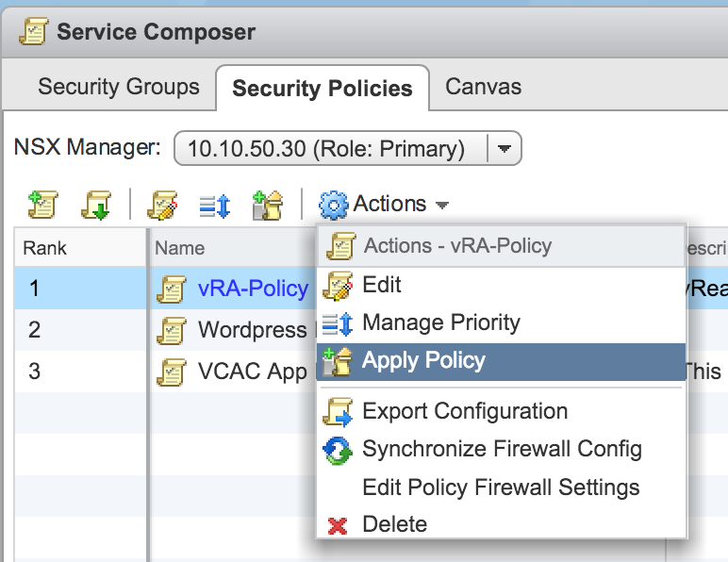The width and height of the screenshot is (728, 562).
Task: Open the vRA-Policy link
Action: click(x=253, y=289)
